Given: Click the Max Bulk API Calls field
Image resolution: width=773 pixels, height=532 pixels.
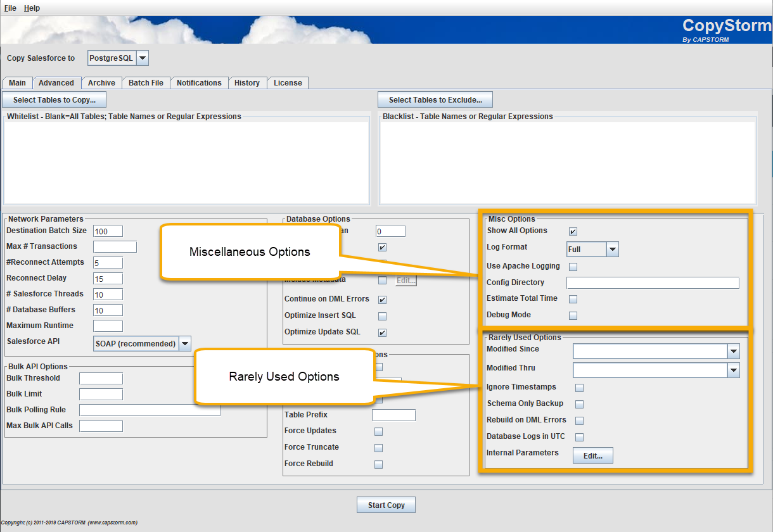Looking at the screenshot, I should pos(101,426).
